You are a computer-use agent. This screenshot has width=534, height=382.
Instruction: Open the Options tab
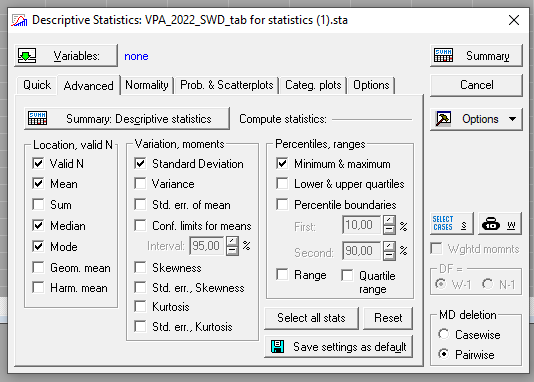[x=371, y=85]
